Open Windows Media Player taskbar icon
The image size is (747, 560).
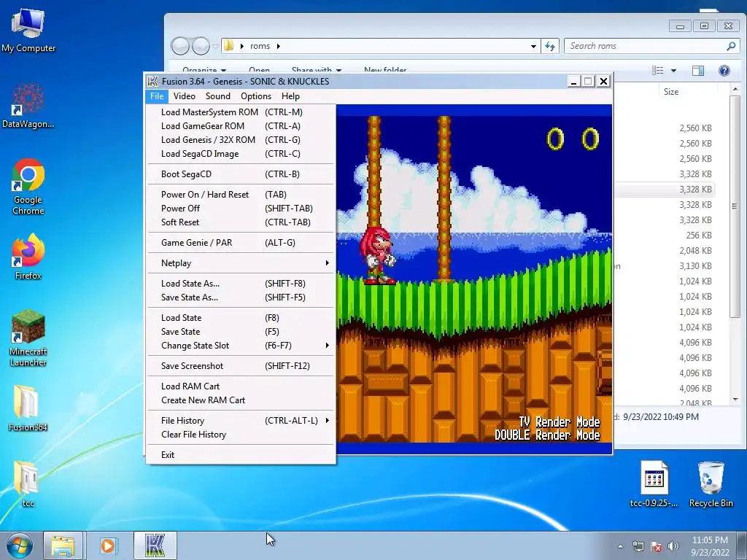click(x=108, y=545)
